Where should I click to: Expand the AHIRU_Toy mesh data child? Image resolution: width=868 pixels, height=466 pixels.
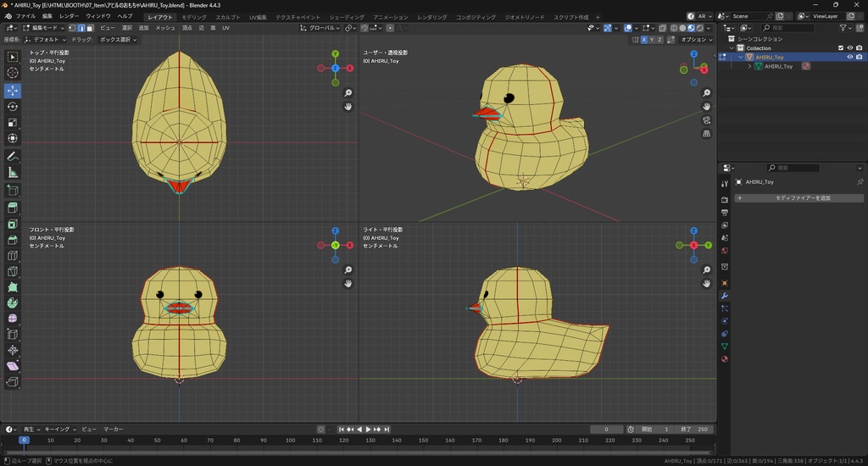[x=749, y=66]
